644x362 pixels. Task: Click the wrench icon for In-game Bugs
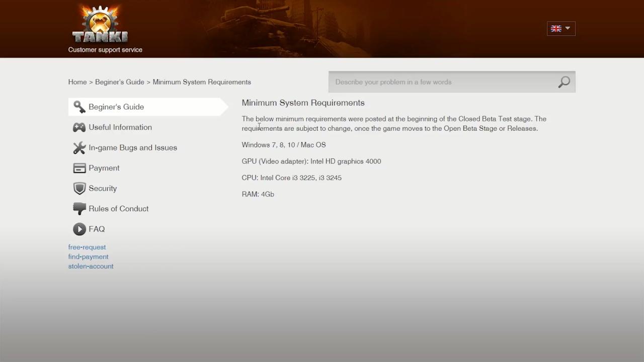click(79, 148)
